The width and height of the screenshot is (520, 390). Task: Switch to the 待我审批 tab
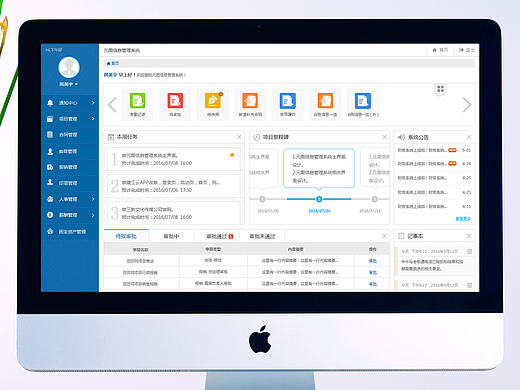(126, 236)
